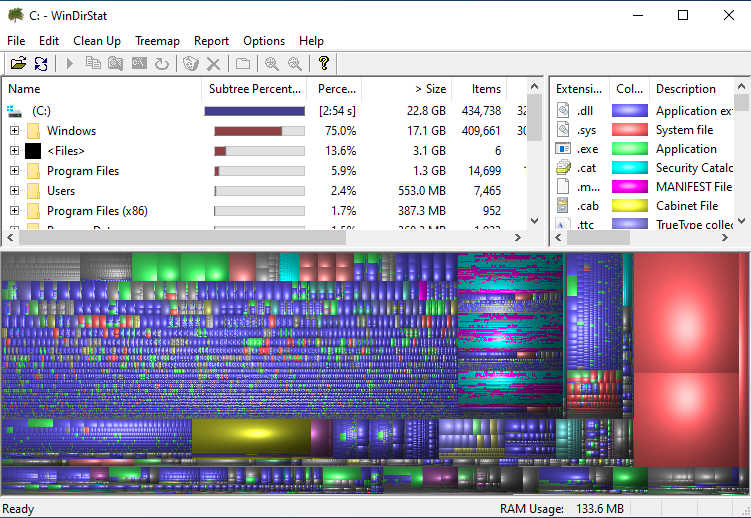This screenshot has width=751, height=518.
Task: Click the WinDirStat tree icon in title bar
Action: 16,15
